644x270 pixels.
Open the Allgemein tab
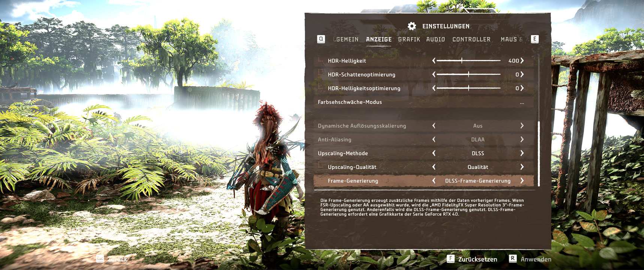(x=346, y=39)
